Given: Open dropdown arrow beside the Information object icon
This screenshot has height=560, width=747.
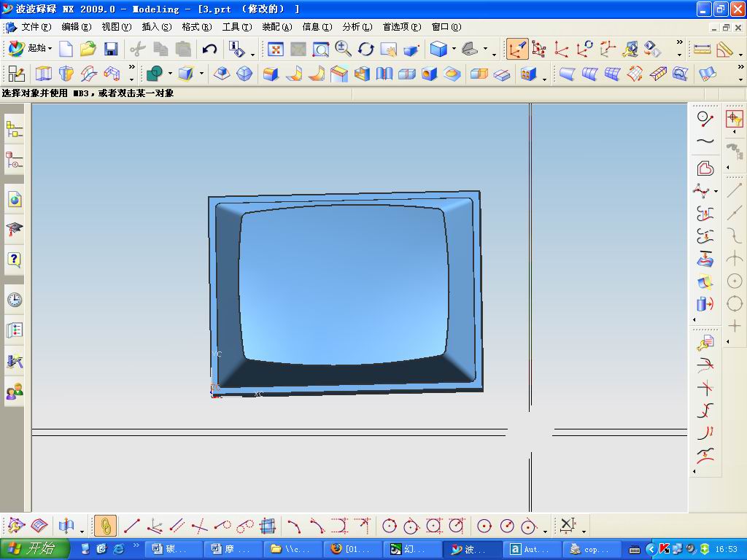Looking at the screenshot, I should pos(252,53).
